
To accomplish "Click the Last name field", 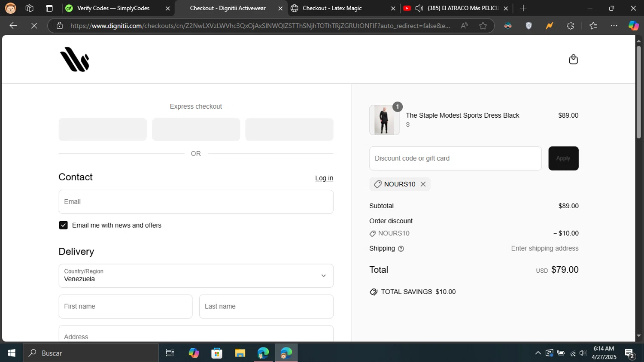I will coord(266,307).
